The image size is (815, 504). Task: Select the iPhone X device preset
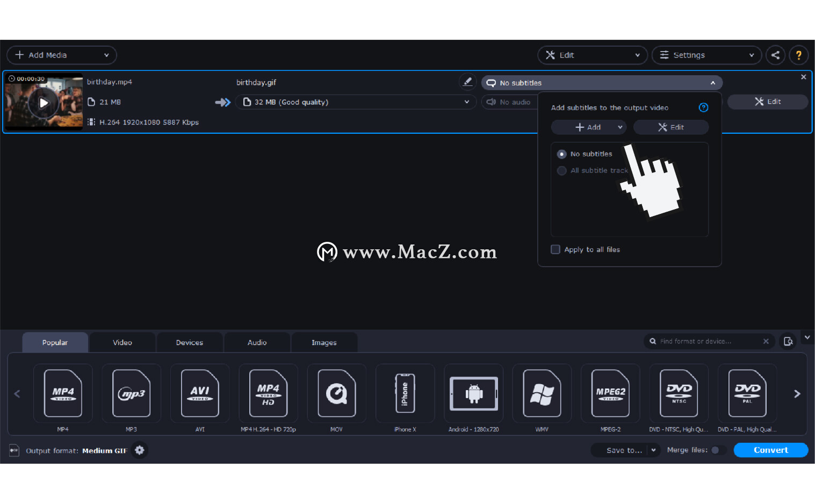pos(405,393)
